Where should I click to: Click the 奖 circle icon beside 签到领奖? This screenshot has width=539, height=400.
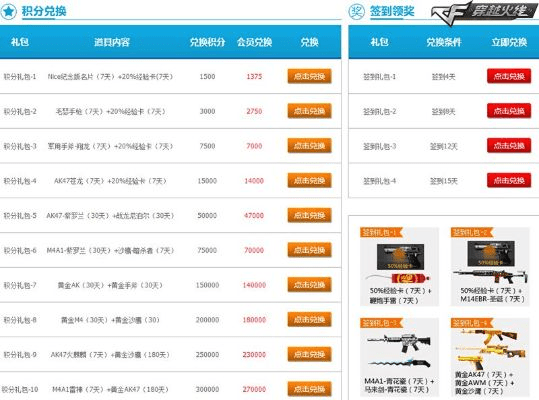tap(356, 12)
